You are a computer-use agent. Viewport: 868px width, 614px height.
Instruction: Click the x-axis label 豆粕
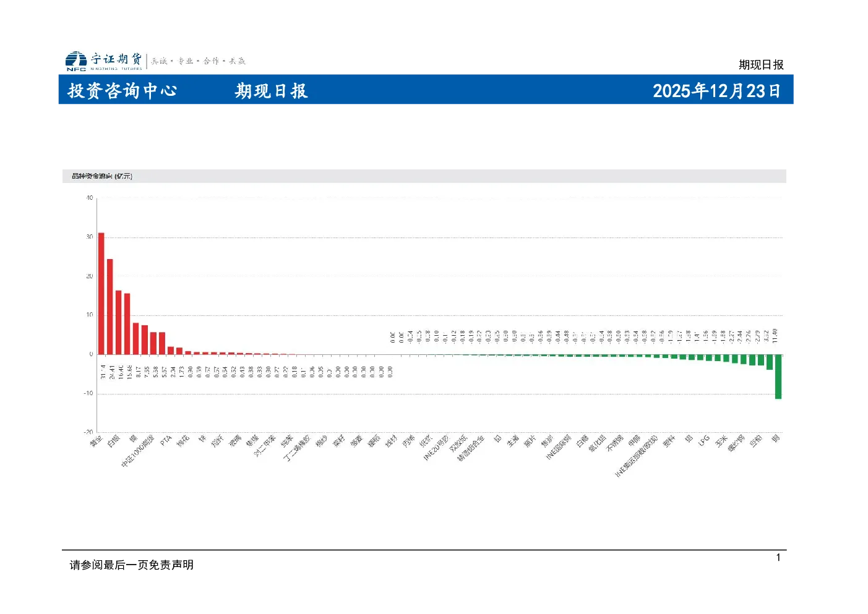coord(755,441)
